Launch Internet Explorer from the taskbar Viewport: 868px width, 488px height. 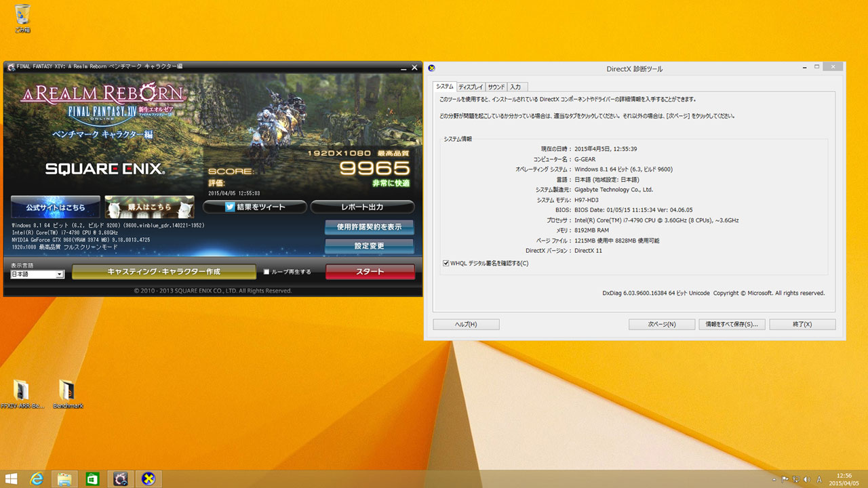(37, 479)
